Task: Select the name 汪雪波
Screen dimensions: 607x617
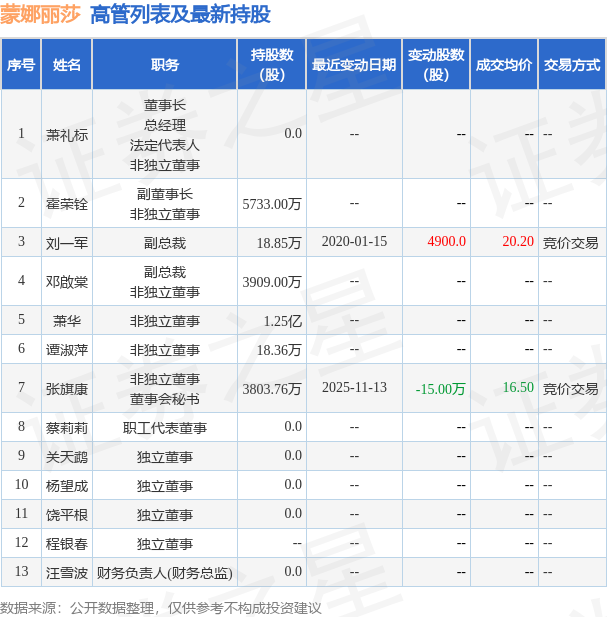Action: pos(67,573)
